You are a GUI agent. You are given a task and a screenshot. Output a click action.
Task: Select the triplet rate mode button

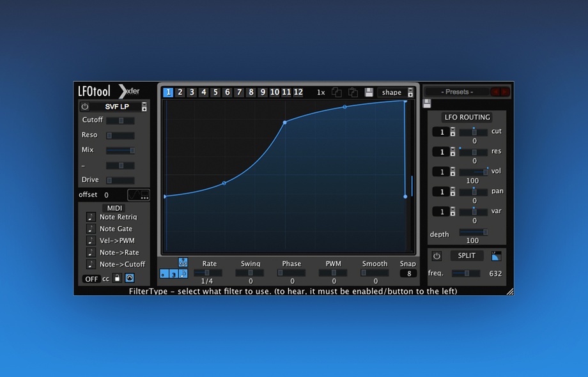tap(173, 274)
